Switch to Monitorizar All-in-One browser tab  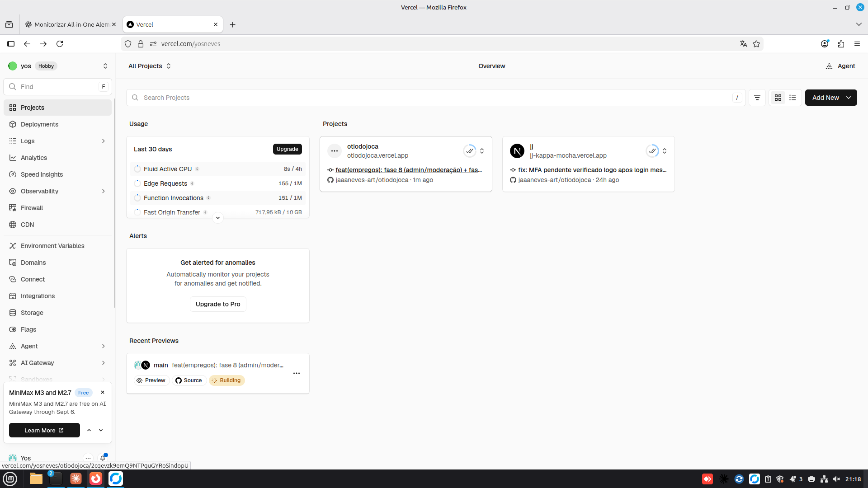(71, 24)
